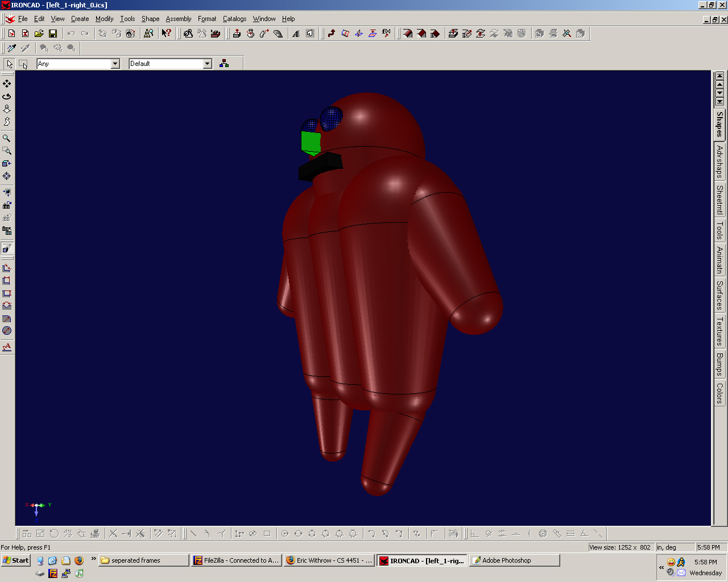Click the line 2D sketch tool icon
Viewport: 728px width, 582px height.
coord(193,534)
